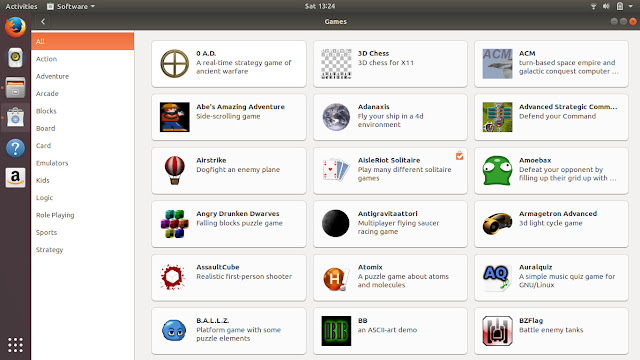Click installed badge on AisleRiot Solitaire
Viewport: 640px width, 360px height.
click(x=459, y=156)
